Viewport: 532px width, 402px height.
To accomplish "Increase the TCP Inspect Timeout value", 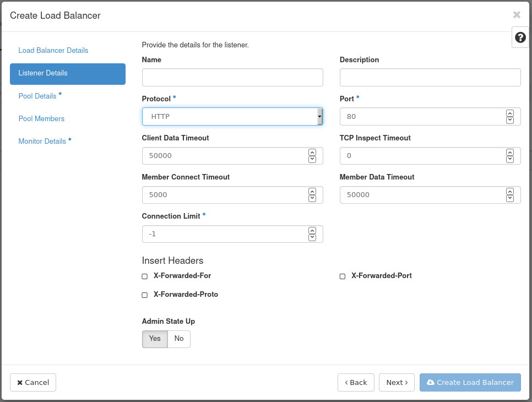I will pyautogui.click(x=509, y=153).
